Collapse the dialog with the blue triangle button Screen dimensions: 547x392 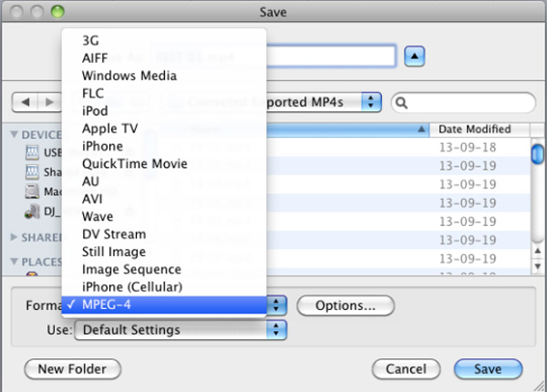coord(414,56)
